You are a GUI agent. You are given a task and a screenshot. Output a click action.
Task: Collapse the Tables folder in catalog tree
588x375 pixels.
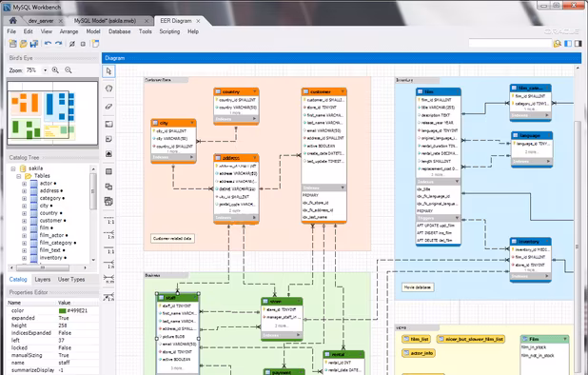(x=18, y=176)
